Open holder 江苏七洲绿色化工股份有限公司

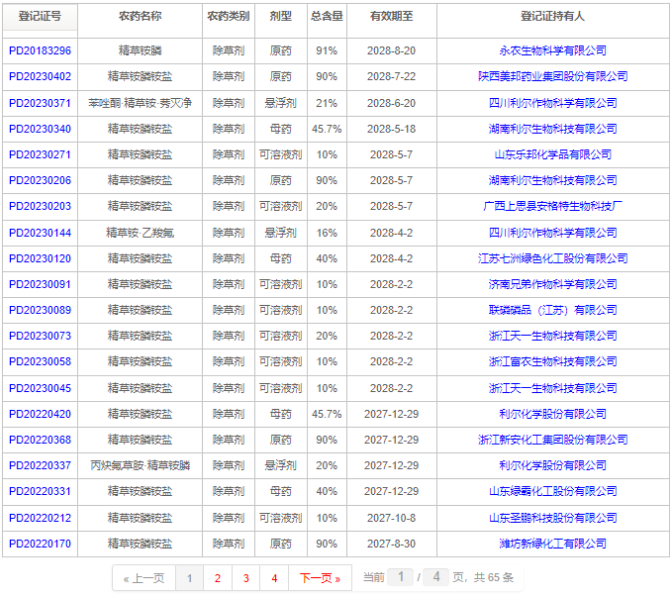(x=553, y=258)
